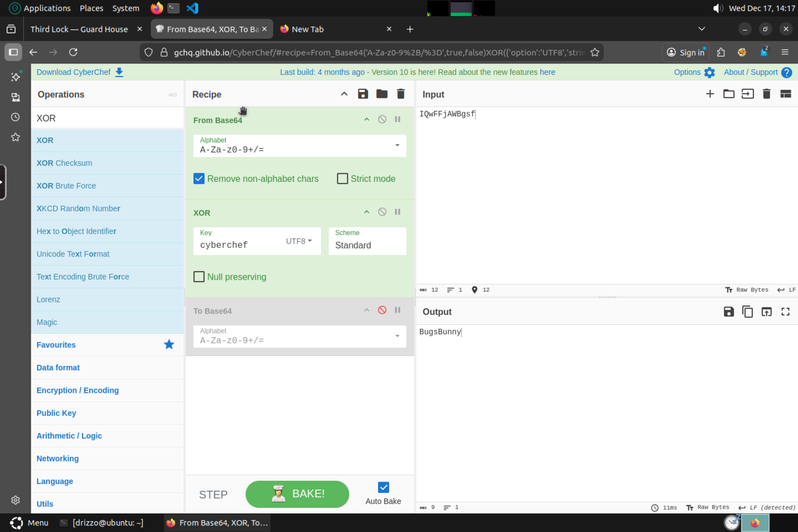
Task: Open Firefox sidebar history panel
Action: (x=15, y=117)
